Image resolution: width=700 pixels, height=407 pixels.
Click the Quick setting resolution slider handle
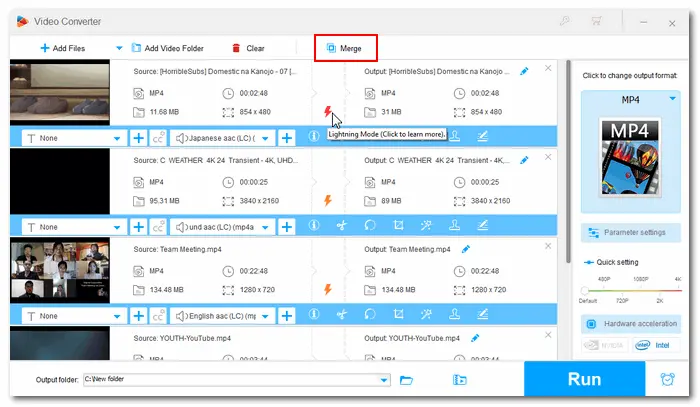click(584, 291)
